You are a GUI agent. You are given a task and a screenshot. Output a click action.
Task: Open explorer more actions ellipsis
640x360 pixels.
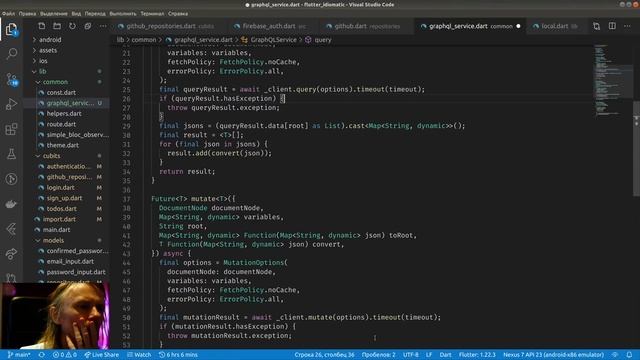click(x=103, y=26)
